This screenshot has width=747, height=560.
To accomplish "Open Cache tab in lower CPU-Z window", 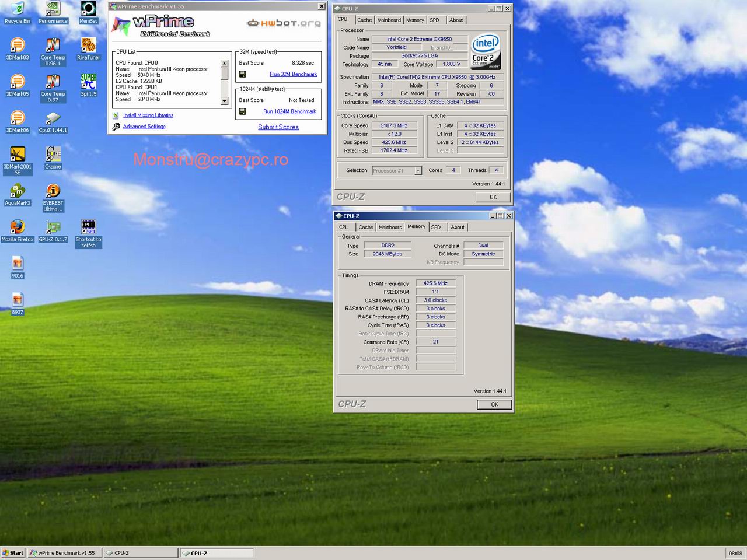I will pos(366,228).
